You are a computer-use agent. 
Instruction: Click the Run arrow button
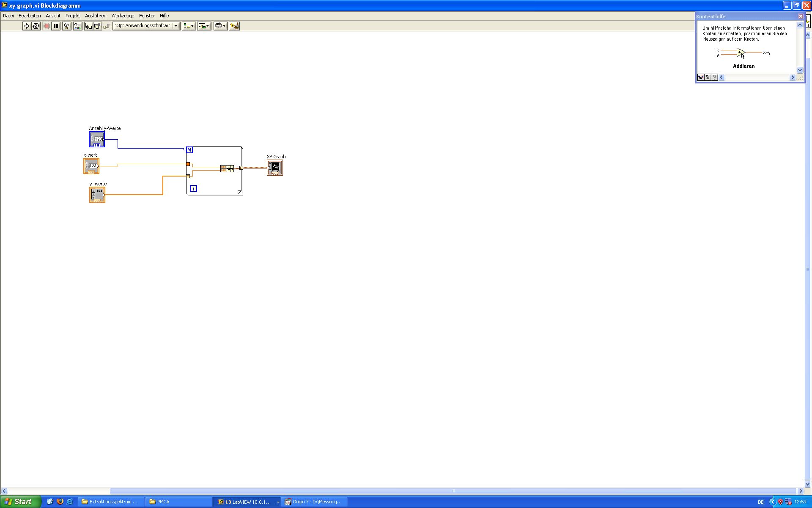27,26
